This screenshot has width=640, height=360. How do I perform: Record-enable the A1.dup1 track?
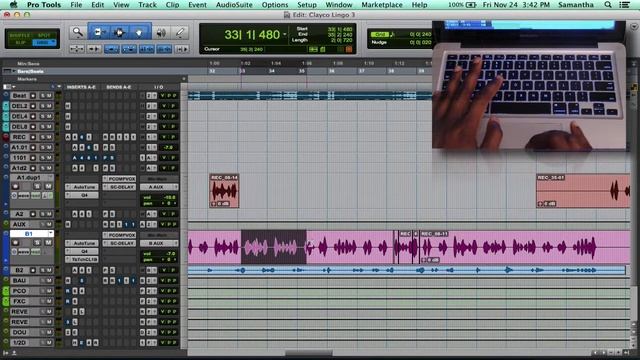click(16, 186)
